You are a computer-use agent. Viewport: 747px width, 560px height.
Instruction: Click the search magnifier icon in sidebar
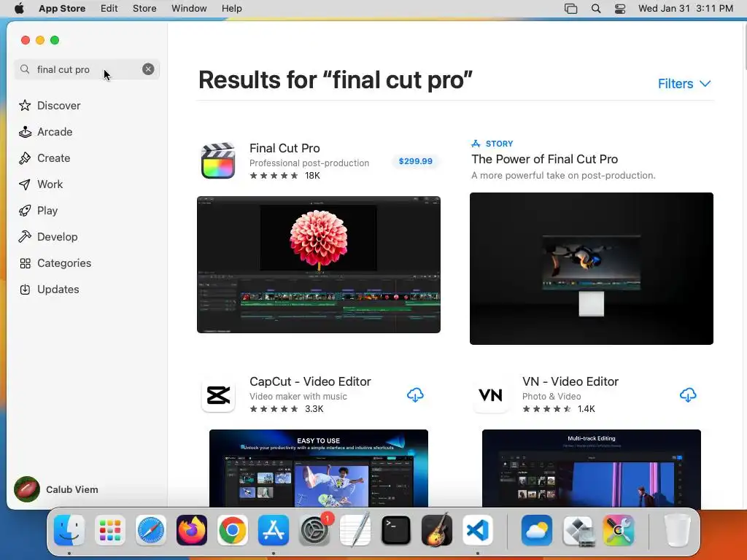tap(25, 69)
